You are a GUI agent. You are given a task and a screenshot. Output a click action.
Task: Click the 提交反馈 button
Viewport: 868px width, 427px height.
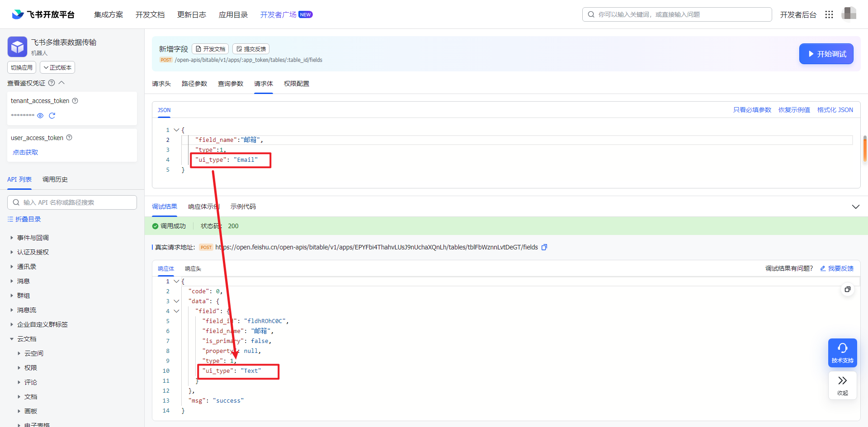pos(251,49)
